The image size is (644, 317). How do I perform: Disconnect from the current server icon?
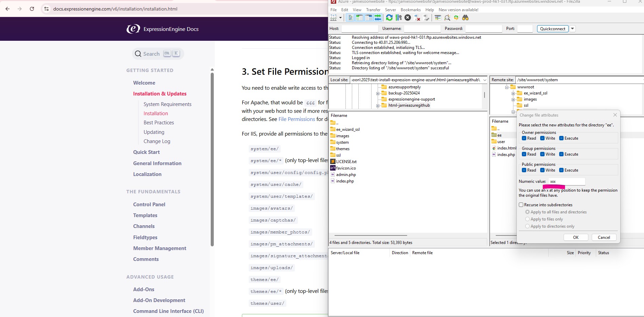(x=417, y=18)
